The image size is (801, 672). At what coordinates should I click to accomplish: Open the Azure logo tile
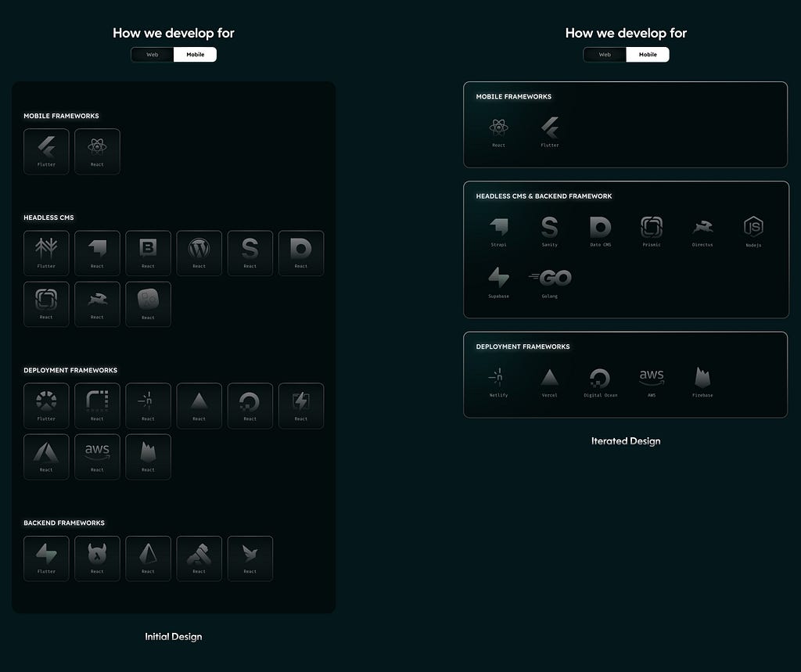click(46, 457)
